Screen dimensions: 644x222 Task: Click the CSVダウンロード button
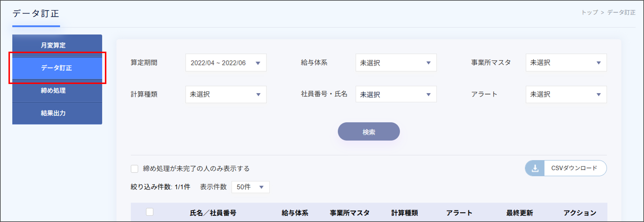pos(566,168)
